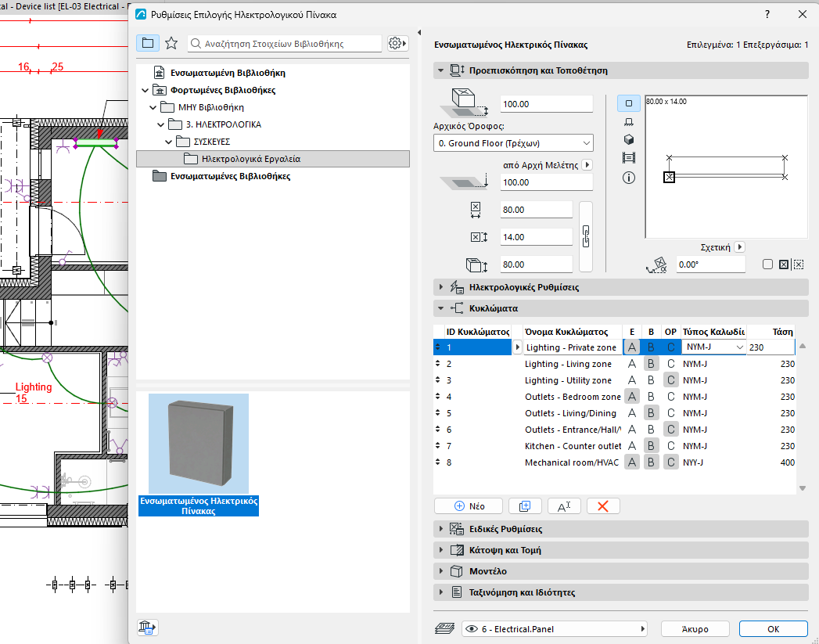The width and height of the screenshot is (819, 644).
Task: Toggle phase A for Outlets - Bedroom zone
Action: pos(632,397)
